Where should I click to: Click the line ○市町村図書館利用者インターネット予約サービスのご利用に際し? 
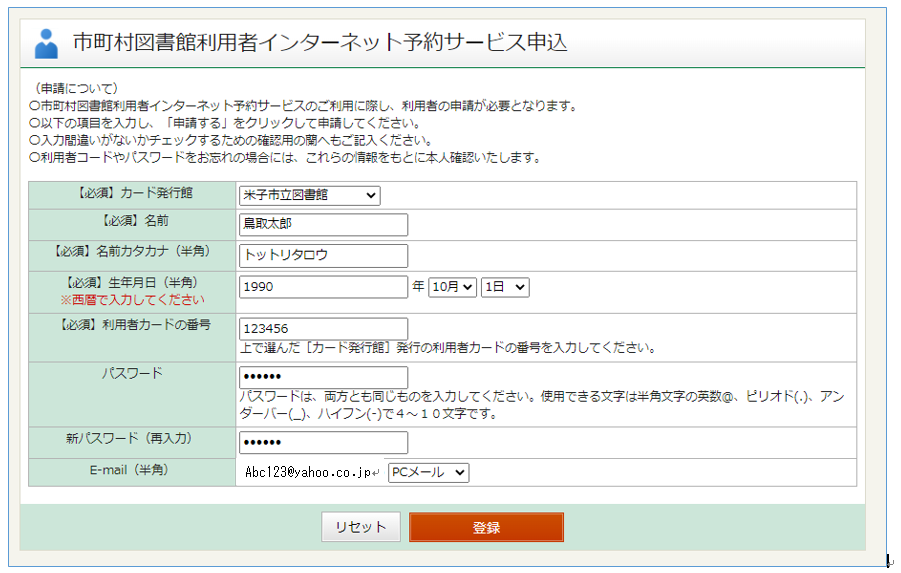coord(303,106)
